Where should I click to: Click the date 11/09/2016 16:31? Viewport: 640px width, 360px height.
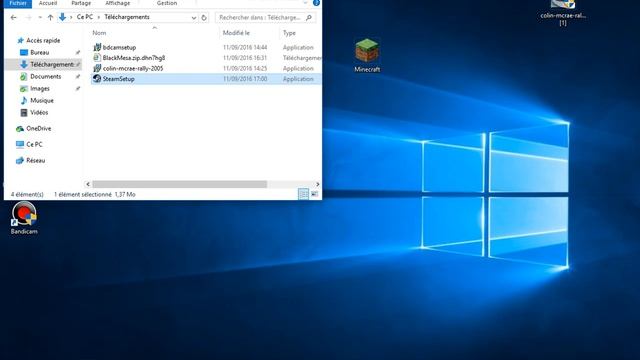point(245,58)
